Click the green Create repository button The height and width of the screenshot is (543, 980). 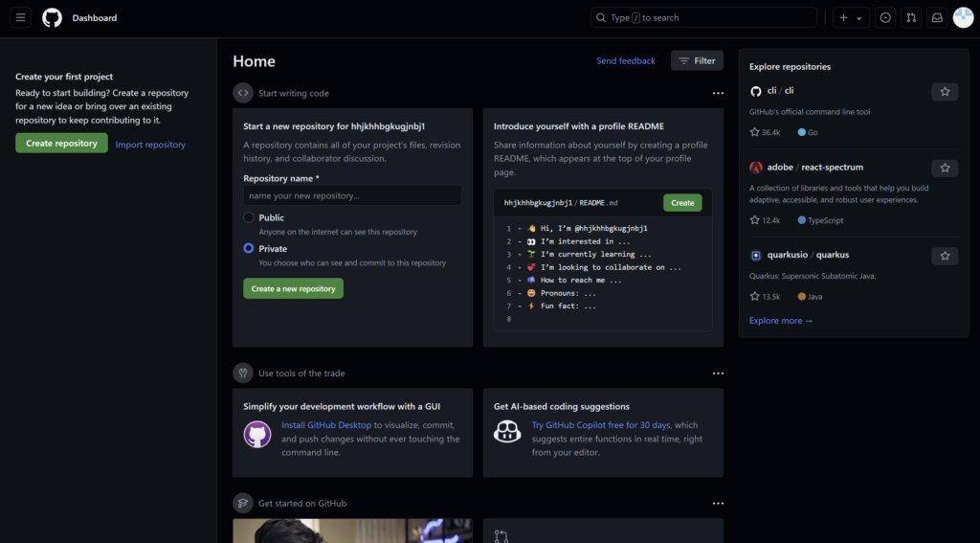pyautogui.click(x=62, y=143)
